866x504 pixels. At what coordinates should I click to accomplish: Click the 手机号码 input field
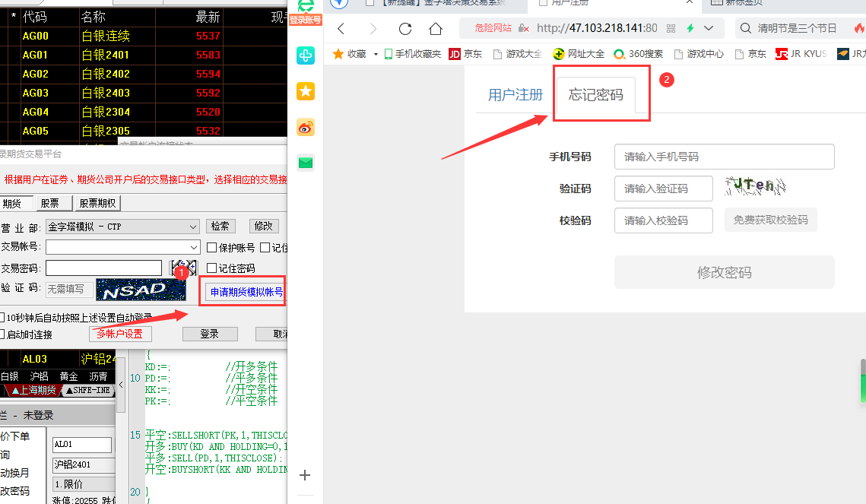tap(724, 157)
